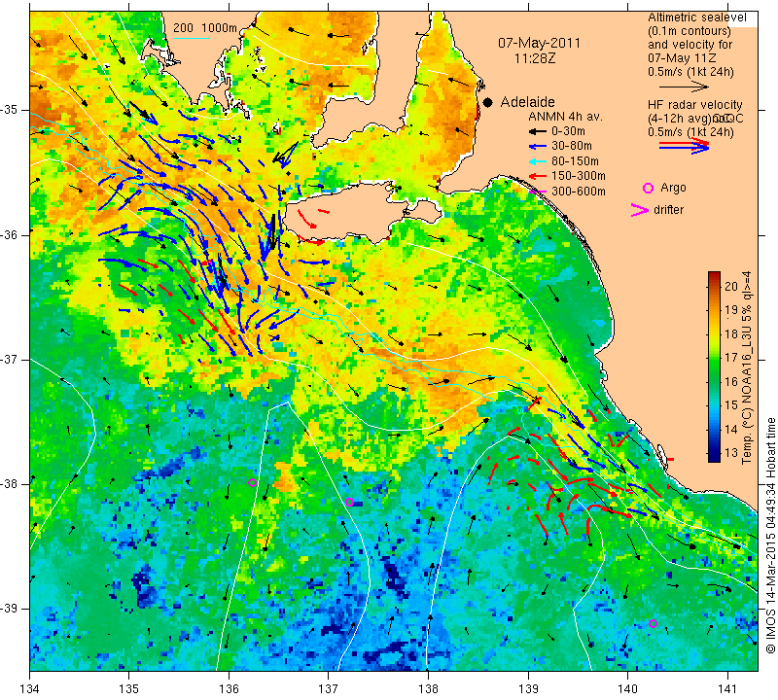
Task: Click the "07-May-2011" date text
Action: [x=539, y=43]
